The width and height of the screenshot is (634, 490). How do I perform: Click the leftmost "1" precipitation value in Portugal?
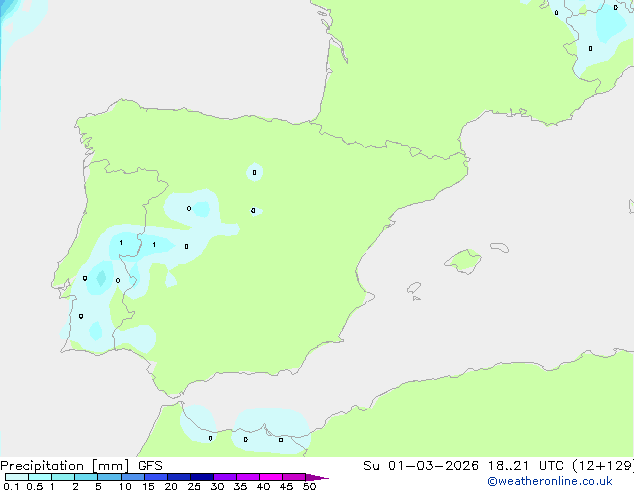(x=121, y=243)
